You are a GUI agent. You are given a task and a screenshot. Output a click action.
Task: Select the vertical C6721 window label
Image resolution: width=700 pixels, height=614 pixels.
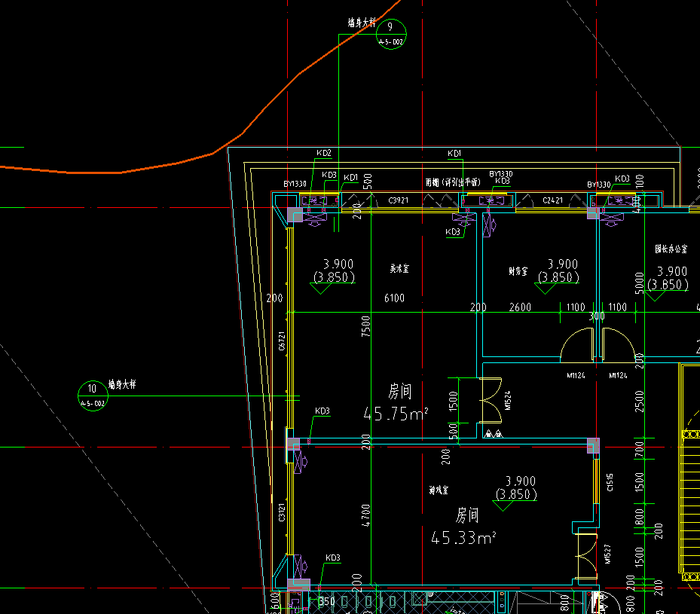point(282,341)
